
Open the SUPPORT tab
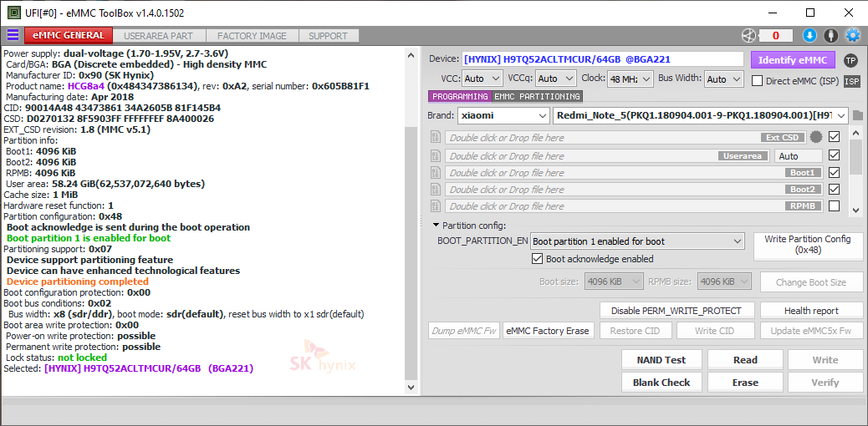[329, 36]
